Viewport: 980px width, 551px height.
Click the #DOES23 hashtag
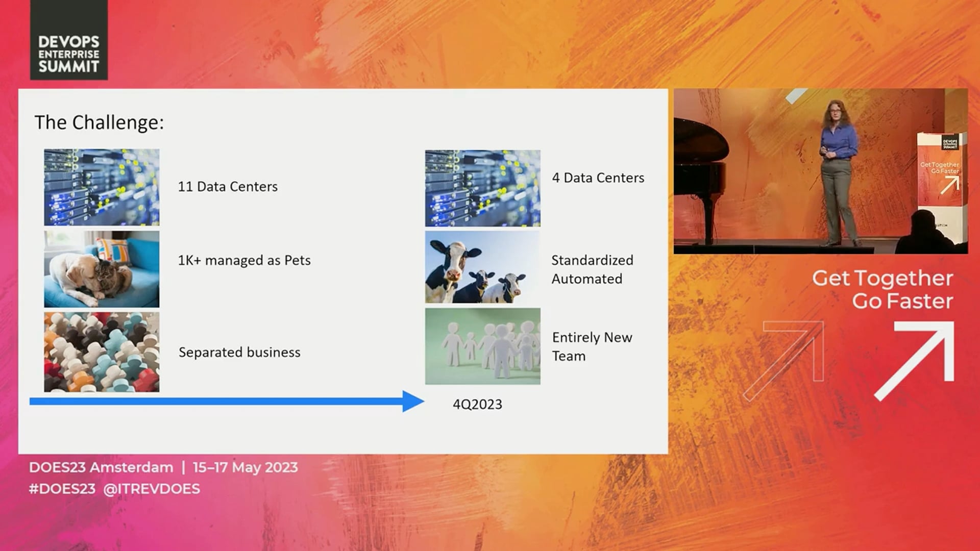point(62,489)
